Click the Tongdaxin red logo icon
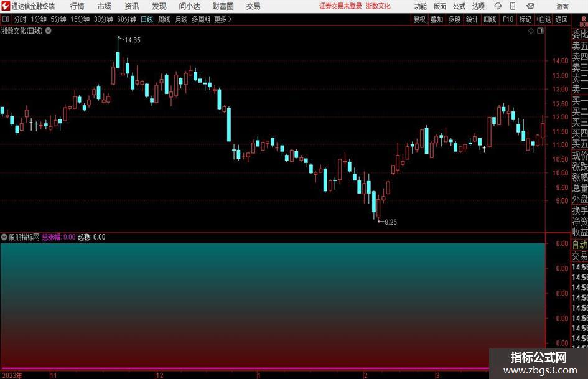The width and height of the screenshot is (588, 379). coord(6,6)
